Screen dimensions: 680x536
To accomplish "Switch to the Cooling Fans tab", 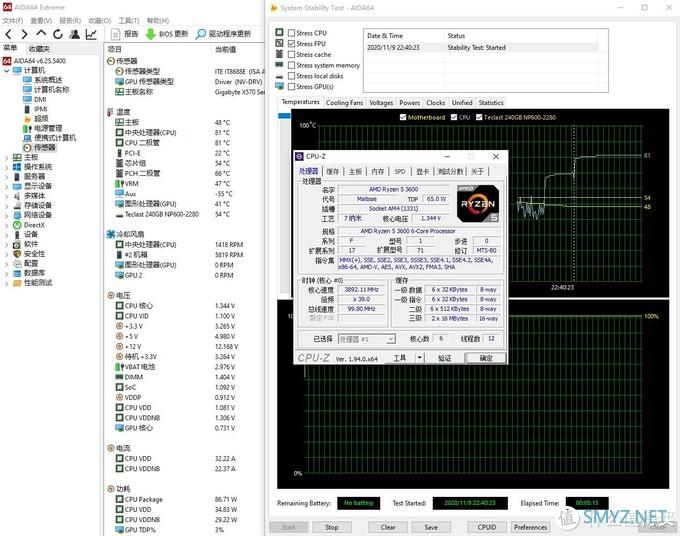I will tap(344, 103).
